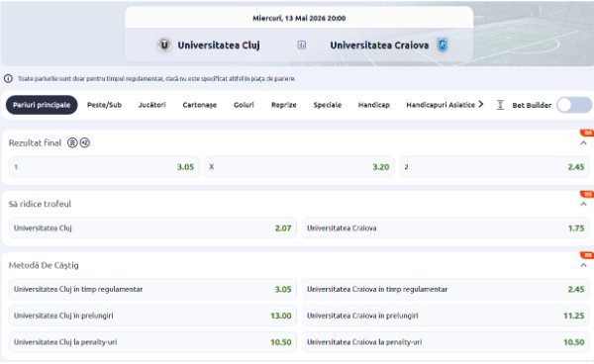Collapse the Să ridice trofeul section
Viewport: 594px width, 364px height.
583,205
